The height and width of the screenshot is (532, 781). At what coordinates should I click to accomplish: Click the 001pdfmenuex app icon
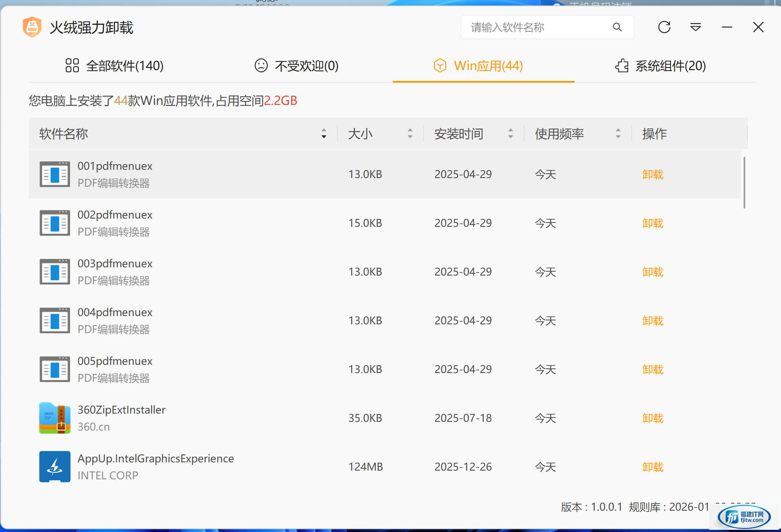[x=55, y=174]
